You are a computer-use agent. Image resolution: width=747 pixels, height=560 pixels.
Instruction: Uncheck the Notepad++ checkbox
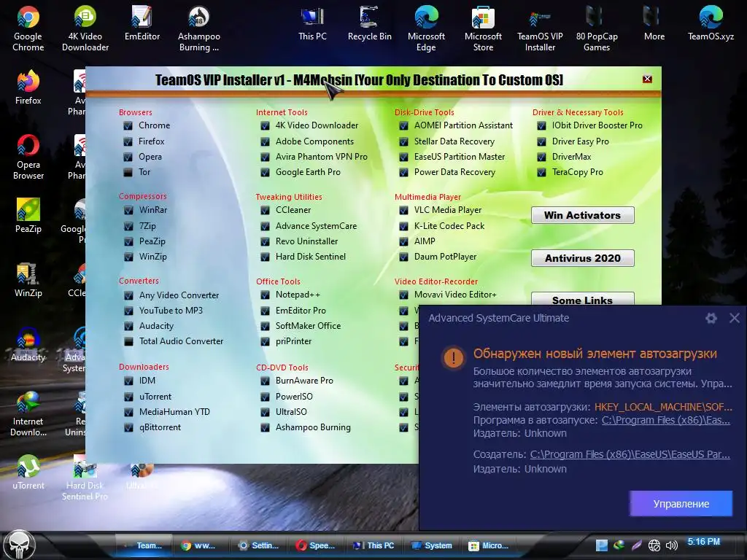[265, 295]
